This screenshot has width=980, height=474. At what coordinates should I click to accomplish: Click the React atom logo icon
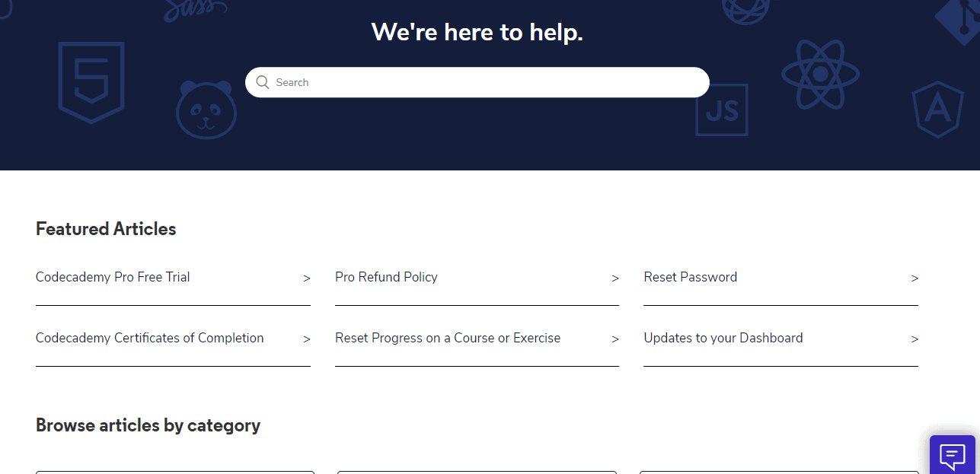(x=820, y=74)
